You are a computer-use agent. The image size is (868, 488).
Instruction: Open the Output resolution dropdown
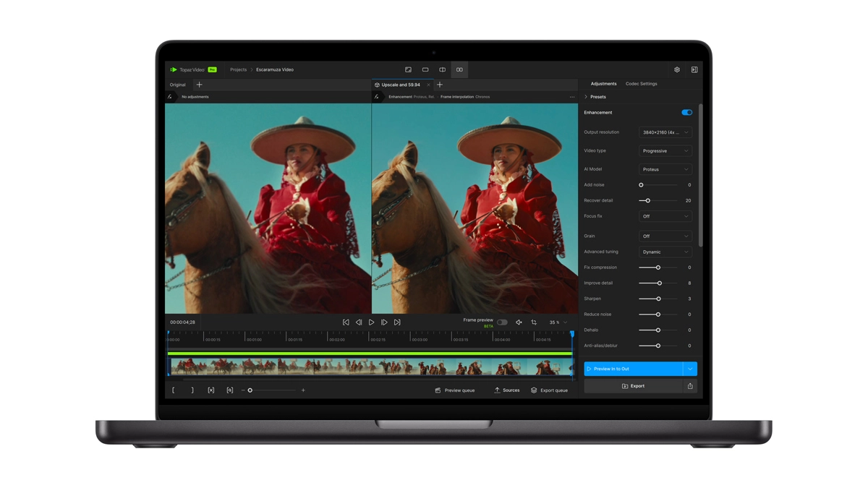(x=665, y=132)
